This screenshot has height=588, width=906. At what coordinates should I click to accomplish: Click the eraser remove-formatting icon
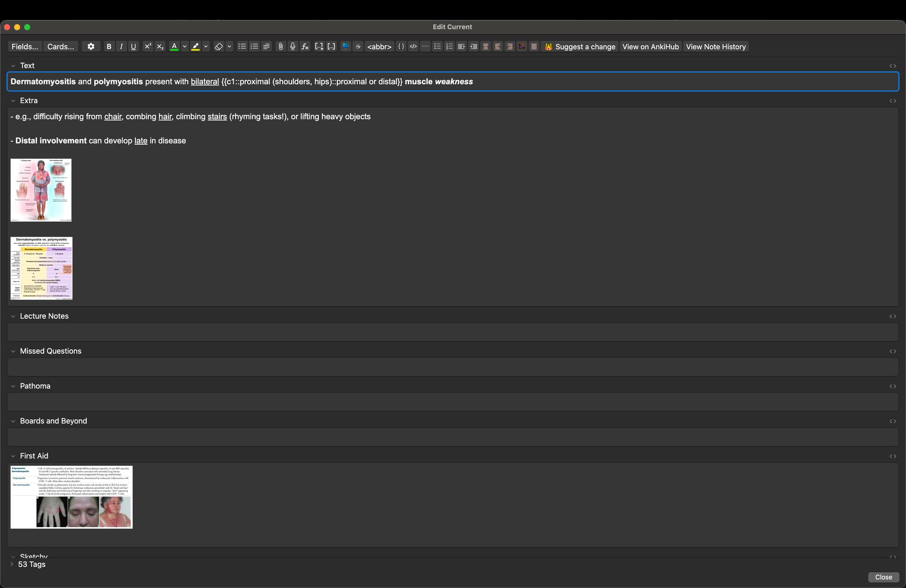click(218, 47)
